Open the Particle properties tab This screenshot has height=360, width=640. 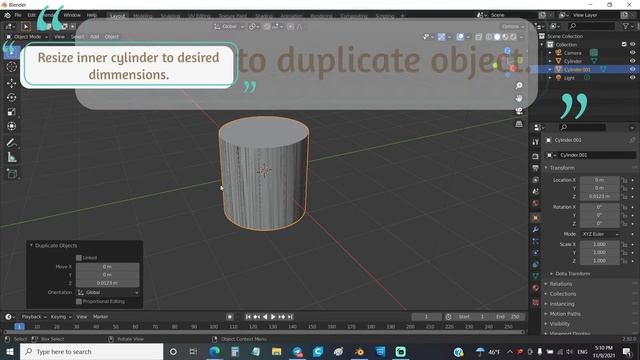536,241
